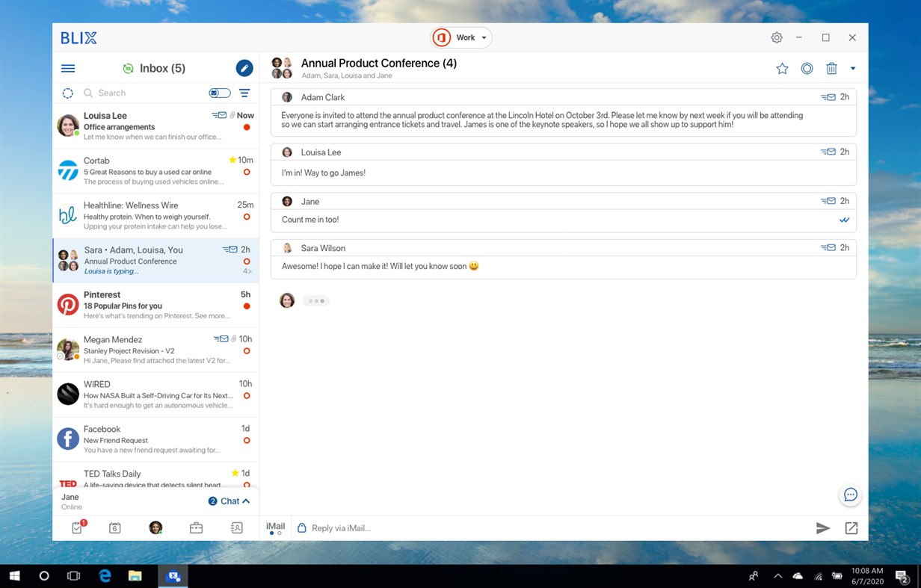The image size is (921, 588).
Task: Click the mail icon on Adam Clark's message
Action: point(828,97)
